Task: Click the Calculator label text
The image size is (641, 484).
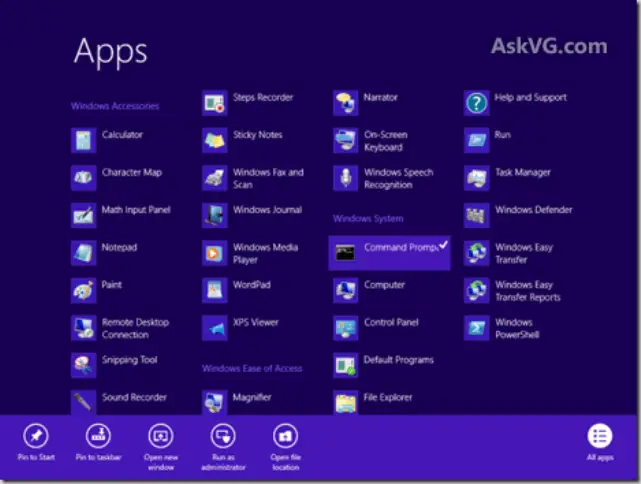Action: coord(122,135)
